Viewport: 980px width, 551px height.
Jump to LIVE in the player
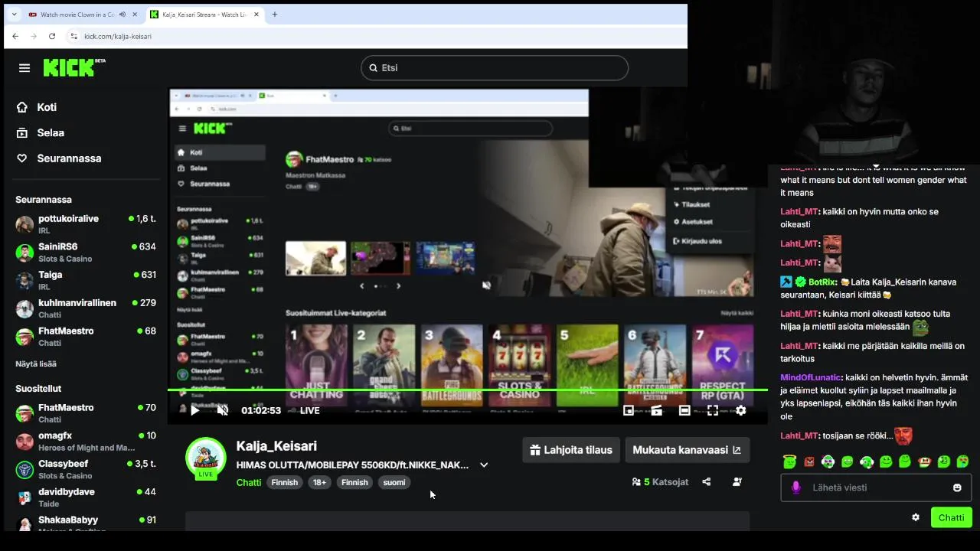tap(309, 410)
